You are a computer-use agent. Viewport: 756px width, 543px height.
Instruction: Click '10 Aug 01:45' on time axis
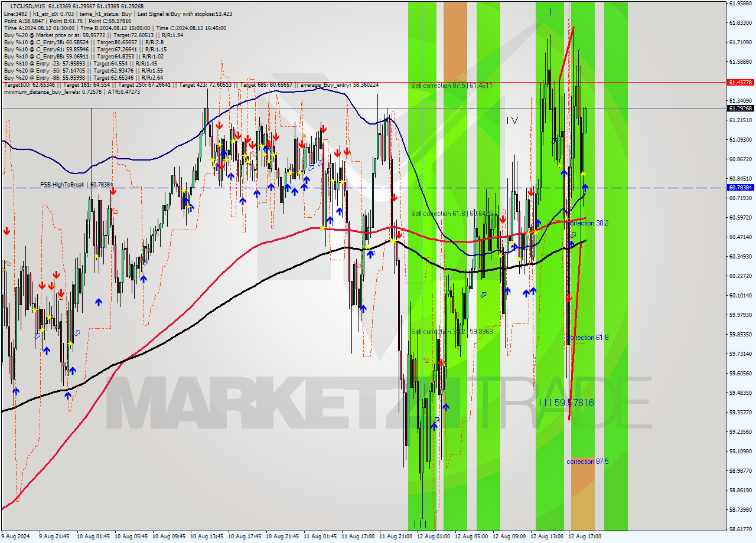[93, 537]
